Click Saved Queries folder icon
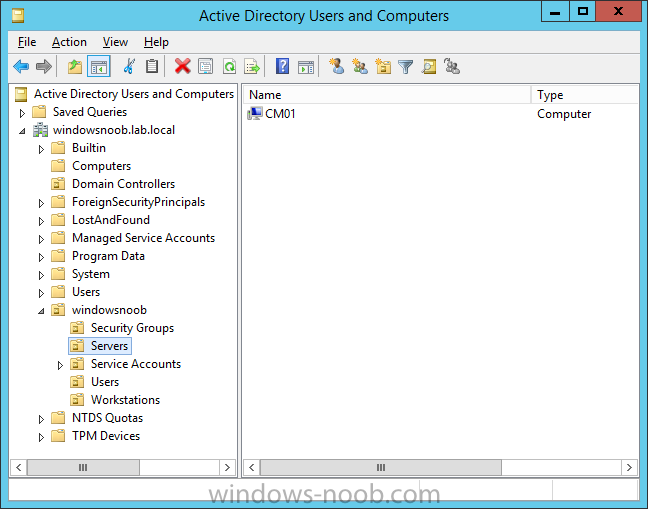648x509 pixels. (x=39, y=112)
